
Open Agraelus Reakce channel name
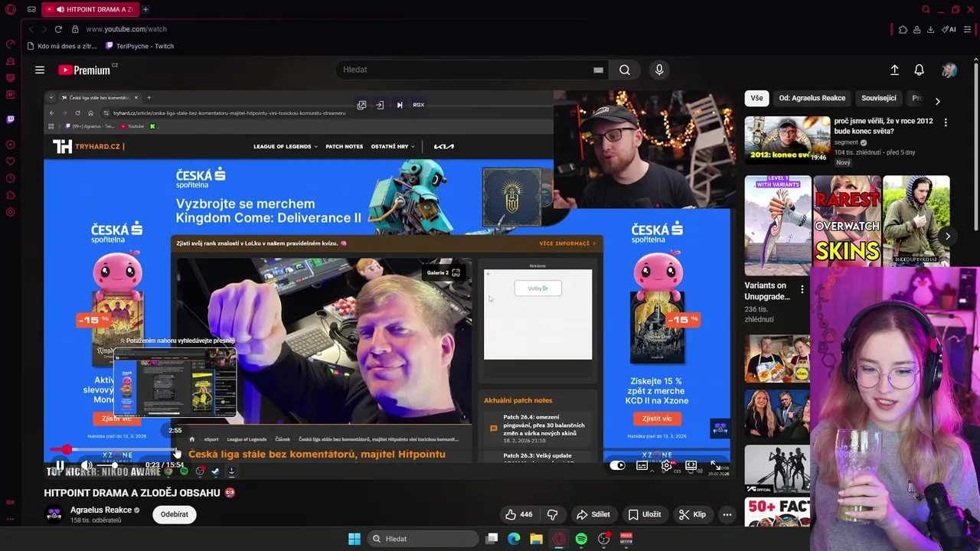click(x=101, y=510)
